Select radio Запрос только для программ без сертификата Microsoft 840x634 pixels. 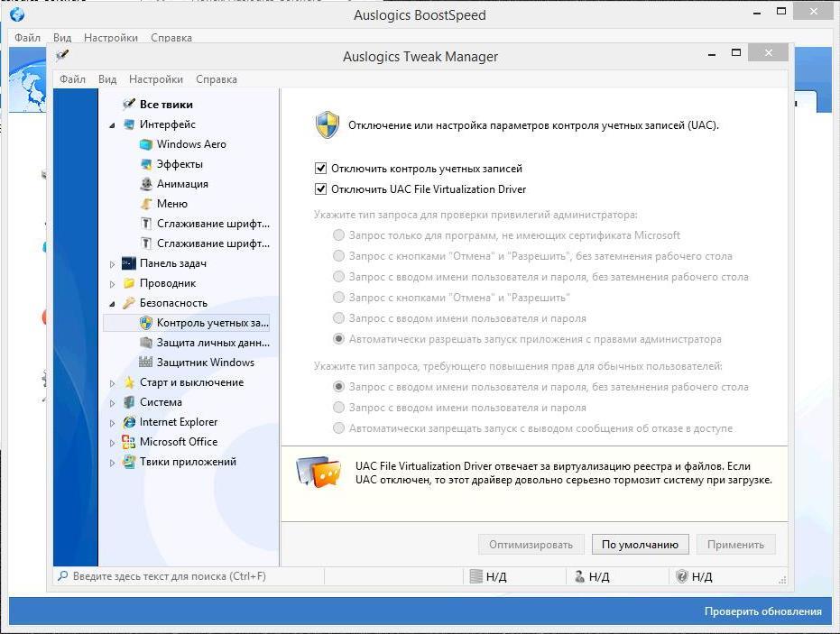(x=338, y=235)
